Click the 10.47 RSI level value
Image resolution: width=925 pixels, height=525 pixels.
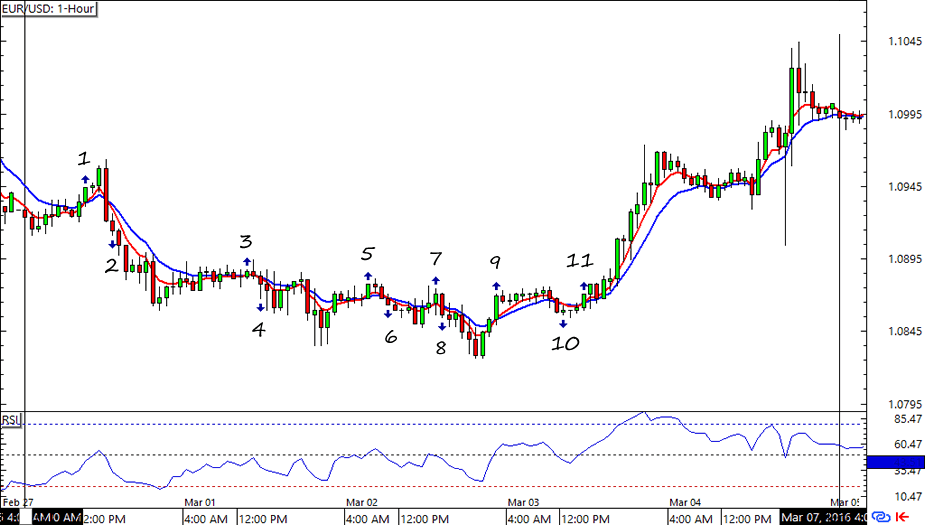click(x=908, y=496)
